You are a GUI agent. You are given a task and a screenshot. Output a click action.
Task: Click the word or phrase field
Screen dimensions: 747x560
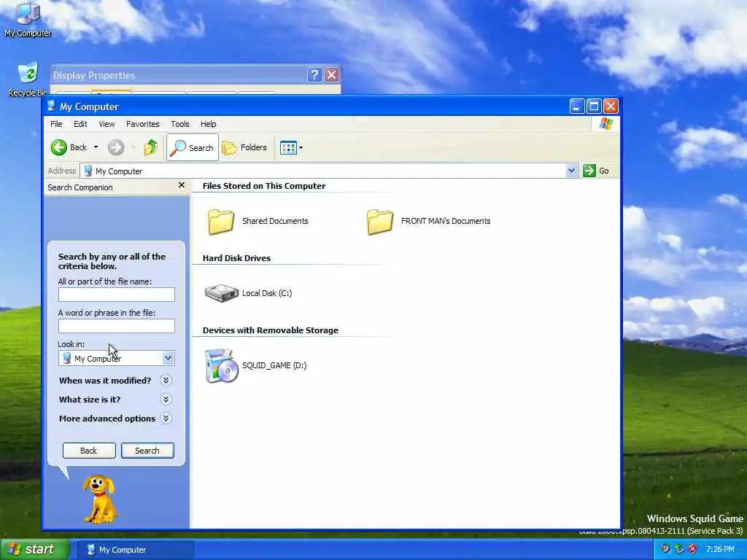pos(117,326)
